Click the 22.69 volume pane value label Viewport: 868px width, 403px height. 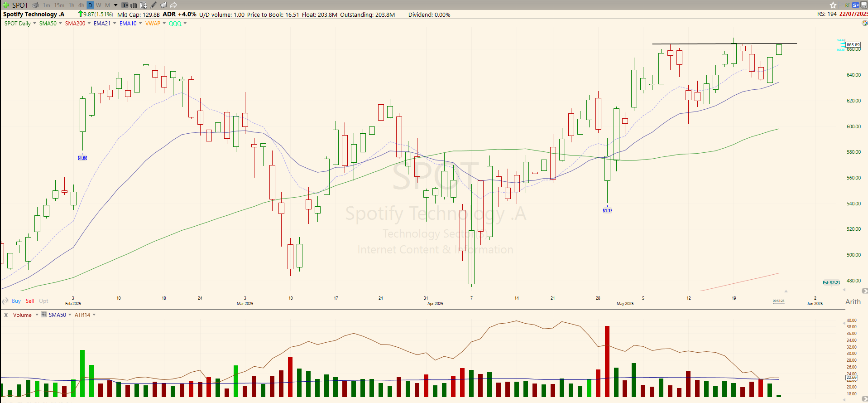[x=852, y=377]
